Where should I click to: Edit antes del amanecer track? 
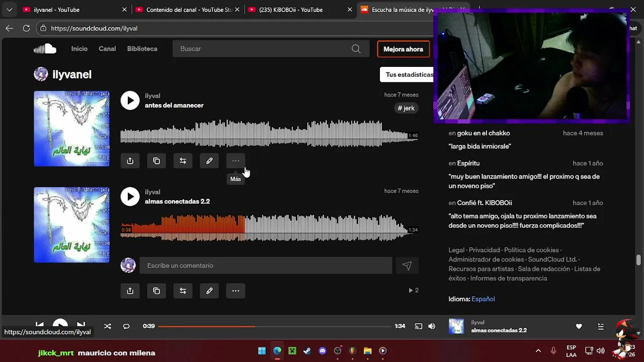click(x=209, y=161)
